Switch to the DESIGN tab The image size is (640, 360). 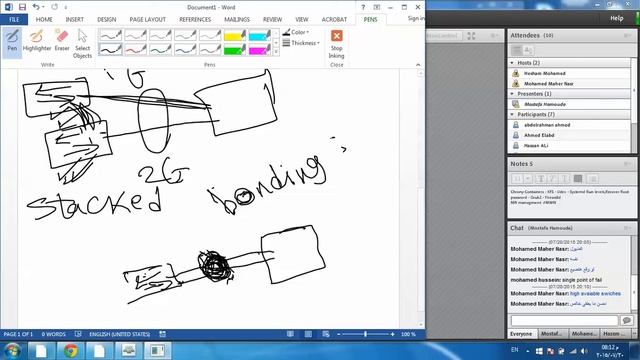point(107,19)
